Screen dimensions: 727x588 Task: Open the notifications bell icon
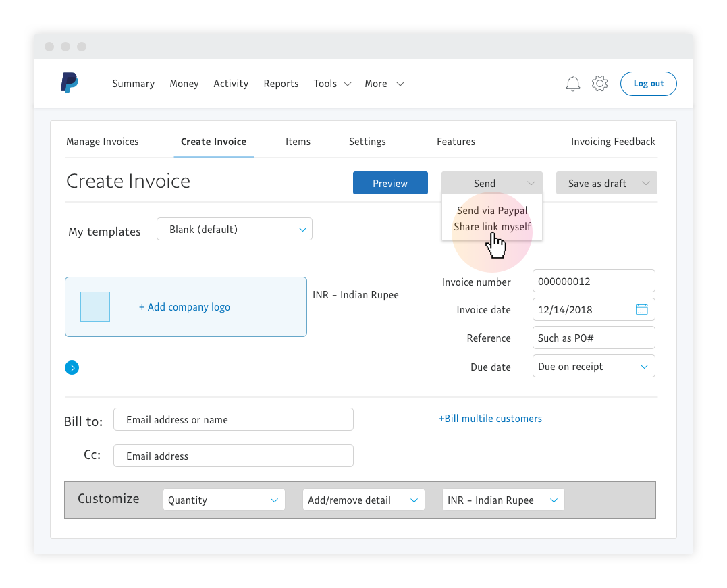572,84
